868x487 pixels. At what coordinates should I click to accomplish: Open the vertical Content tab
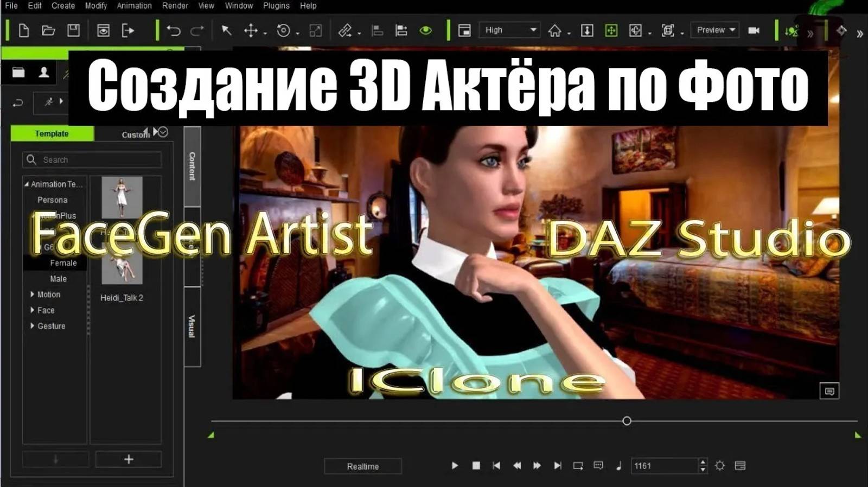tap(192, 166)
